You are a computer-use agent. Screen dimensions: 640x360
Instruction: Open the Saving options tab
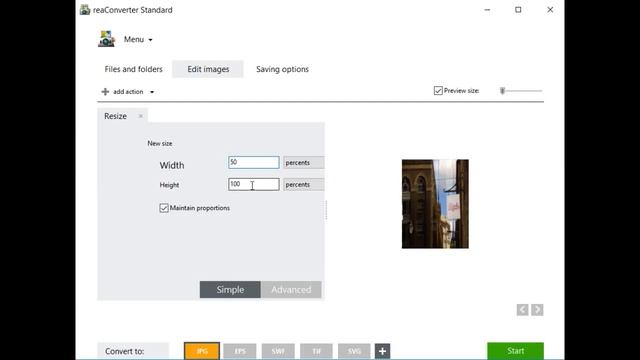tap(282, 69)
